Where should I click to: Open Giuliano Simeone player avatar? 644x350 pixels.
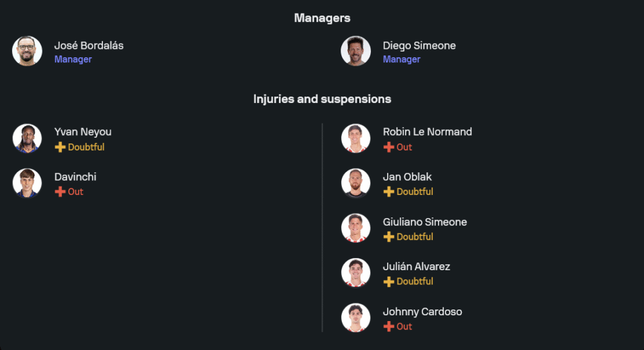pos(355,228)
